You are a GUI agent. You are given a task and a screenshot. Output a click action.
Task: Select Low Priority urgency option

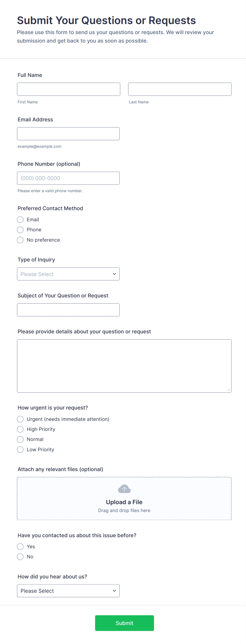click(20, 450)
